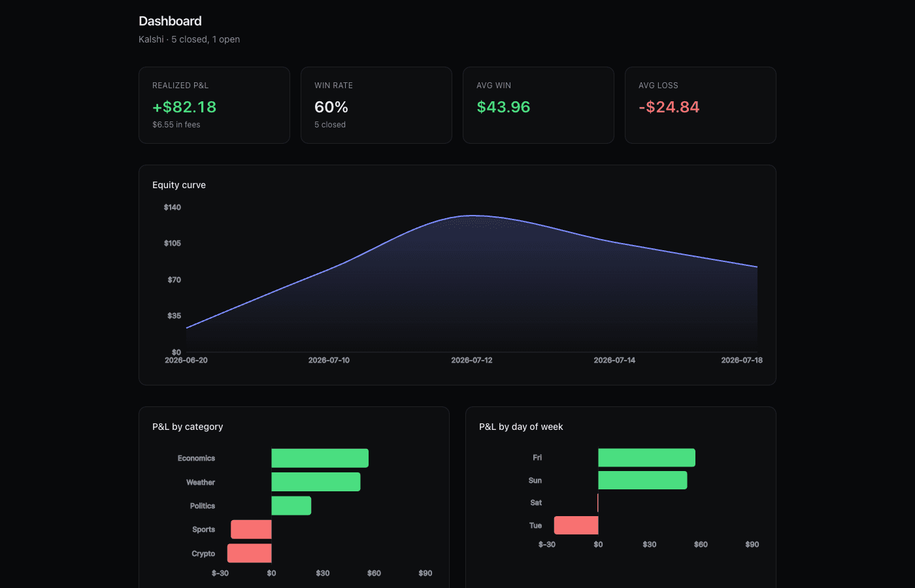Click the Weather green bar
915x588 pixels.
(316, 482)
